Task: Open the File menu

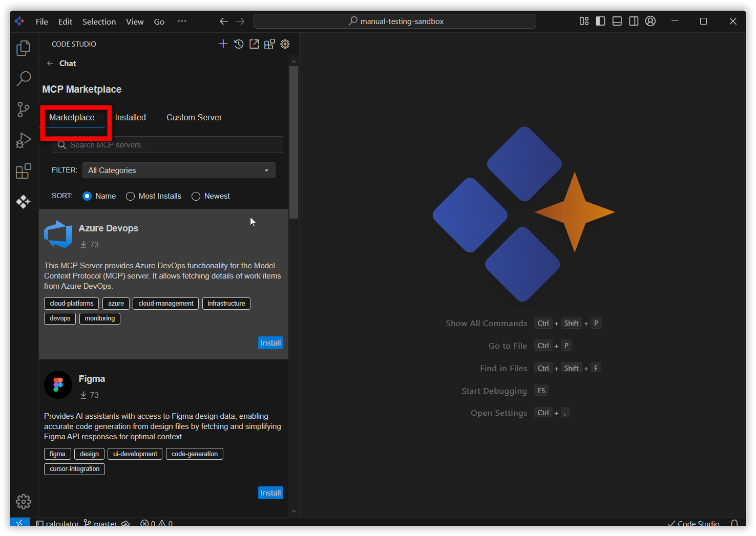Action: pyautogui.click(x=42, y=22)
